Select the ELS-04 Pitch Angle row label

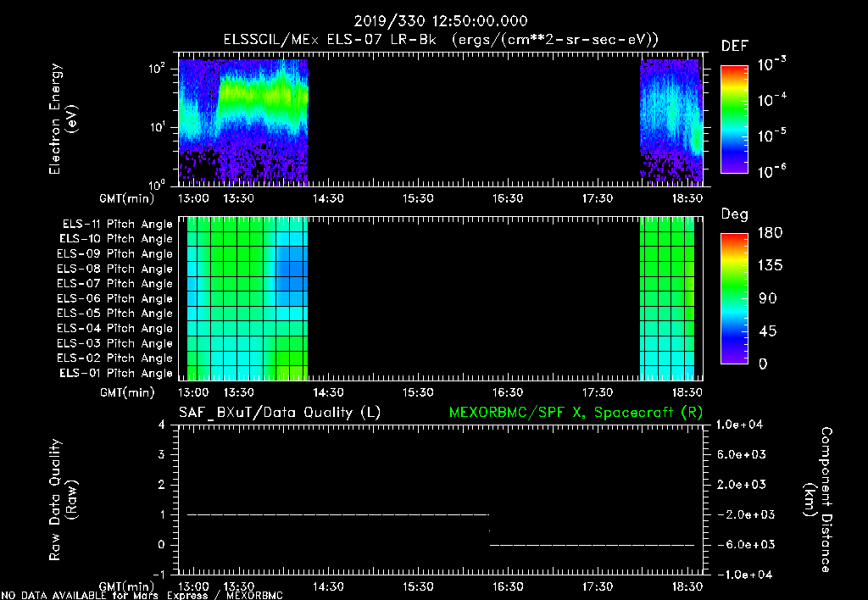[114, 328]
